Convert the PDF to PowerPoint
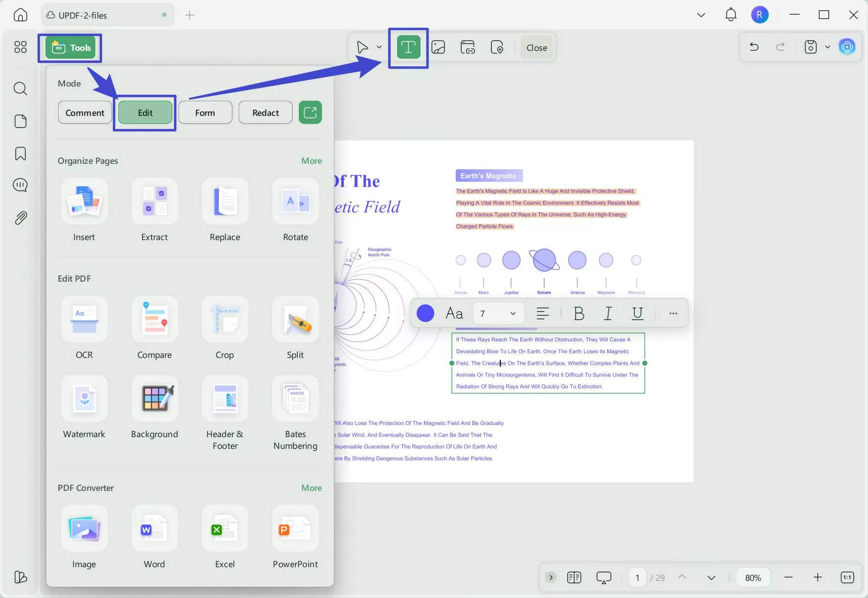 pyautogui.click(x=295, y=537)
